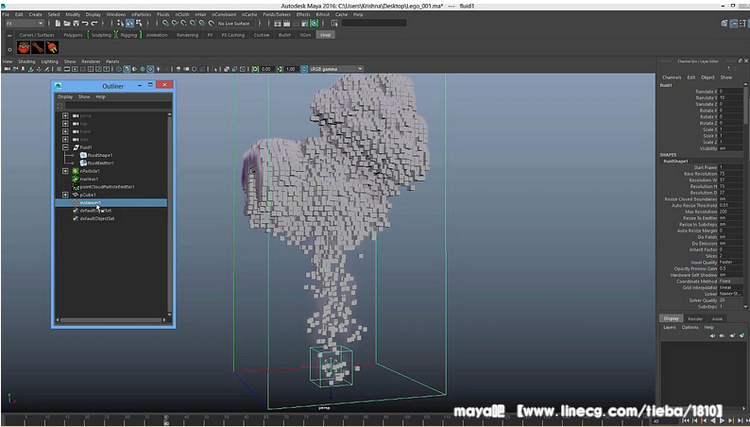Expand the pCube1 node
Viewport: 750px width, 427px height.
(x=66, y=195)
